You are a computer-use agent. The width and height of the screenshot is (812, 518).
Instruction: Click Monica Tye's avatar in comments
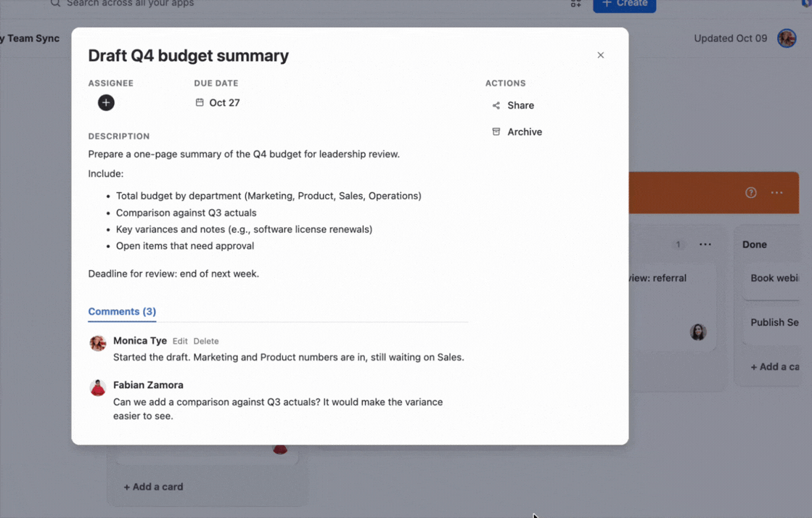(x=98, y=343)
